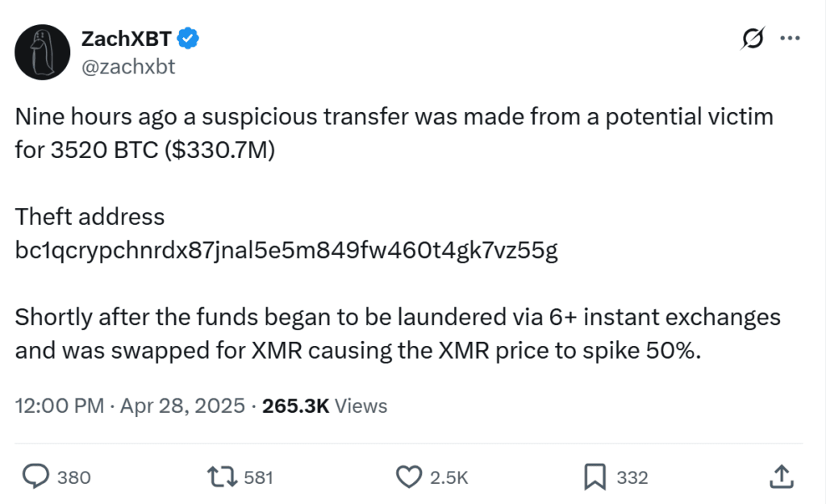Open the @zachxbt handle link
Viewport: 826px width, 504px height.
(127, 67)
